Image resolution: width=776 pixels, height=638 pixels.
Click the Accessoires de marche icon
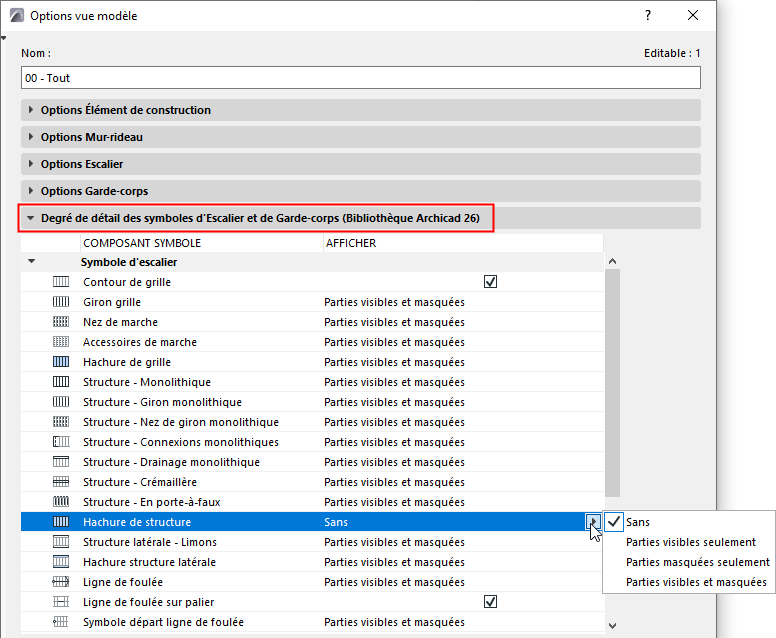click(x=61, y=342)
